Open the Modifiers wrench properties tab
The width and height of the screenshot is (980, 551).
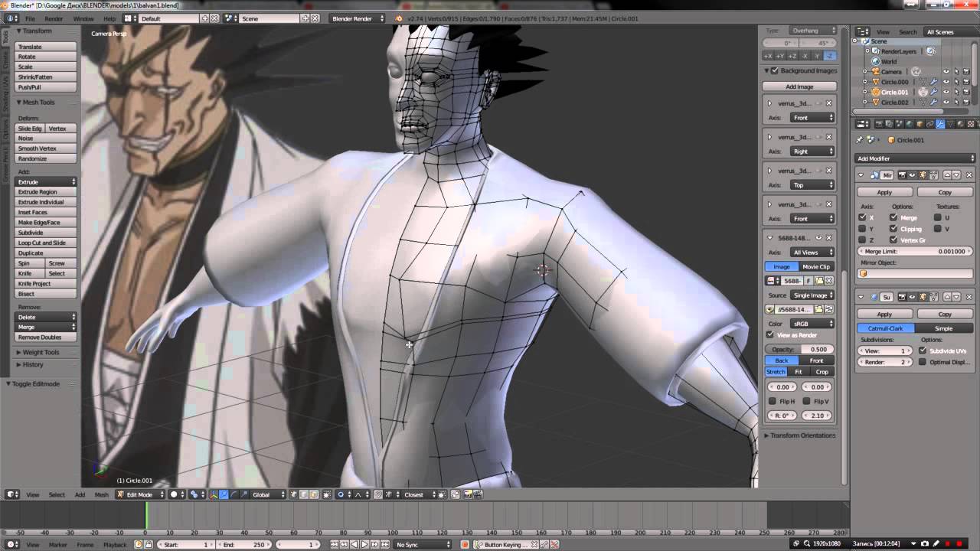pos(941,124)
